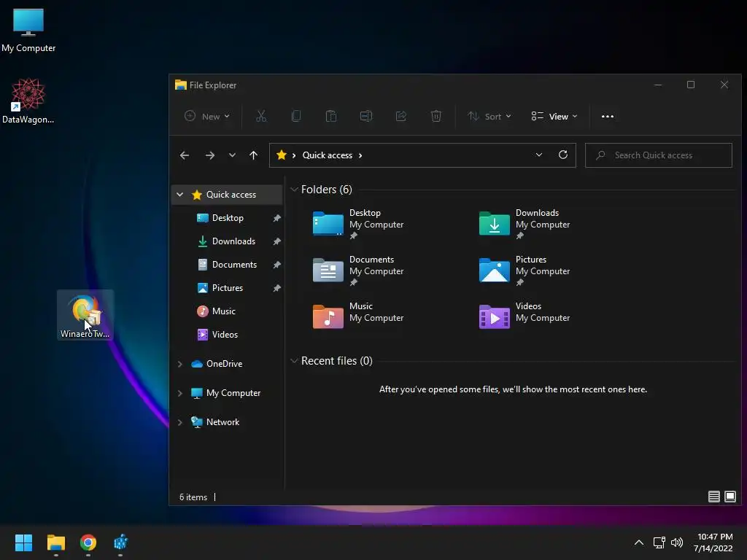Go up one level with up arrow

(x=253, y=155)
